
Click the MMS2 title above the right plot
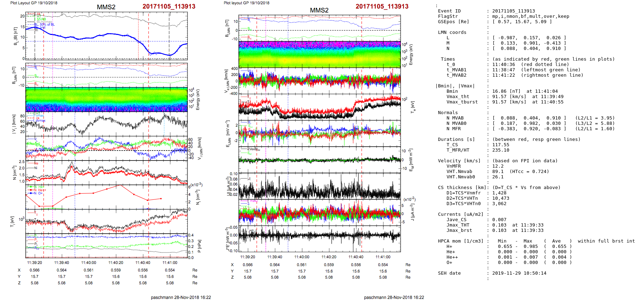pyautogui.click(x=319, y=10)
